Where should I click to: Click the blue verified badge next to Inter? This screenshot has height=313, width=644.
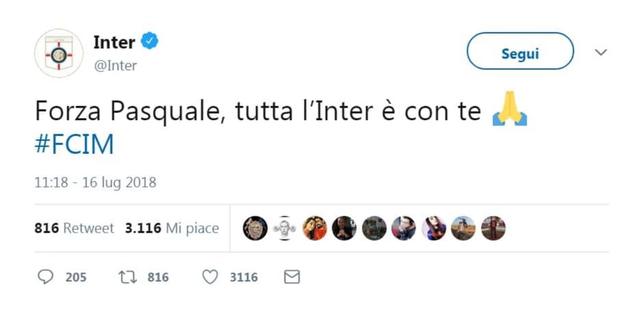(150, 42)
